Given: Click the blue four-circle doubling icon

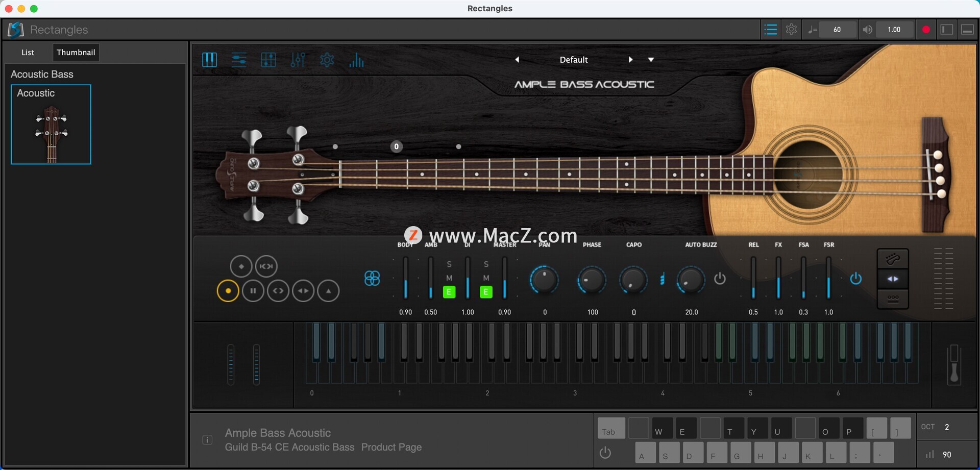Looking at the screenshot, I should tap(372, 279).
